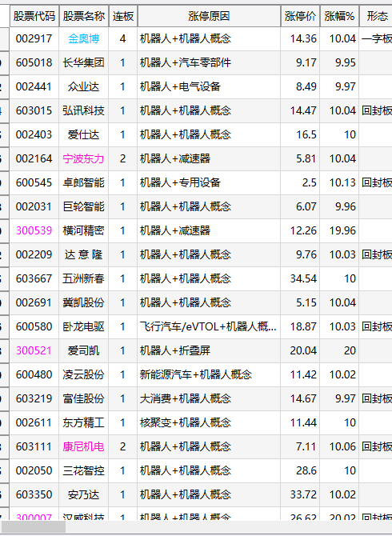The height and width of the screenshot is (536, 392).
Task: Click 一字板 pattern in 金奥博 row
Action: point(377,38)
